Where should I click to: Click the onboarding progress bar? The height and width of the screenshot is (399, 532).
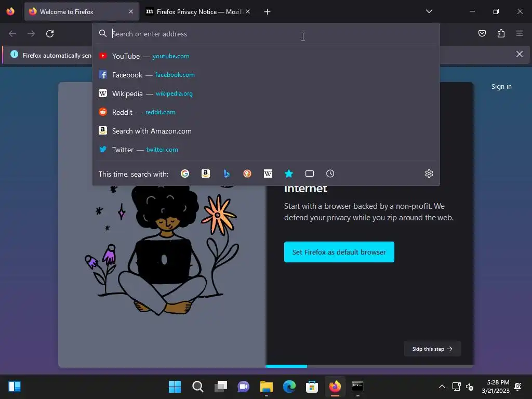(370, 366)
